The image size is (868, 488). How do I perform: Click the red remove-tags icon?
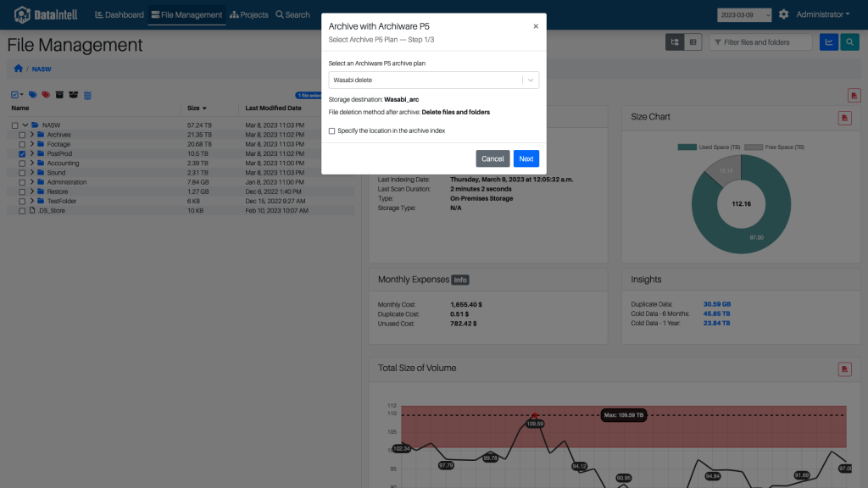(x=46, y=95)
